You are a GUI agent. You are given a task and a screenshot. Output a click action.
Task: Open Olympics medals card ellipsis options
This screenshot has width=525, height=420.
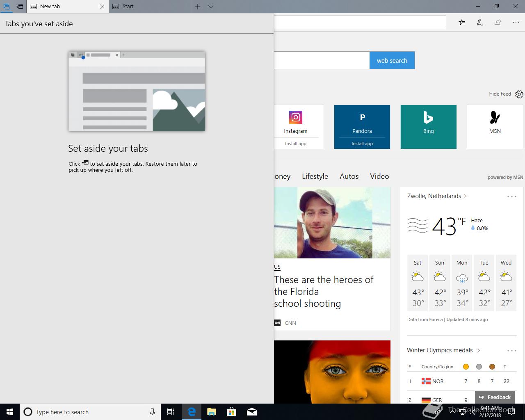click(x=512, y=351)
